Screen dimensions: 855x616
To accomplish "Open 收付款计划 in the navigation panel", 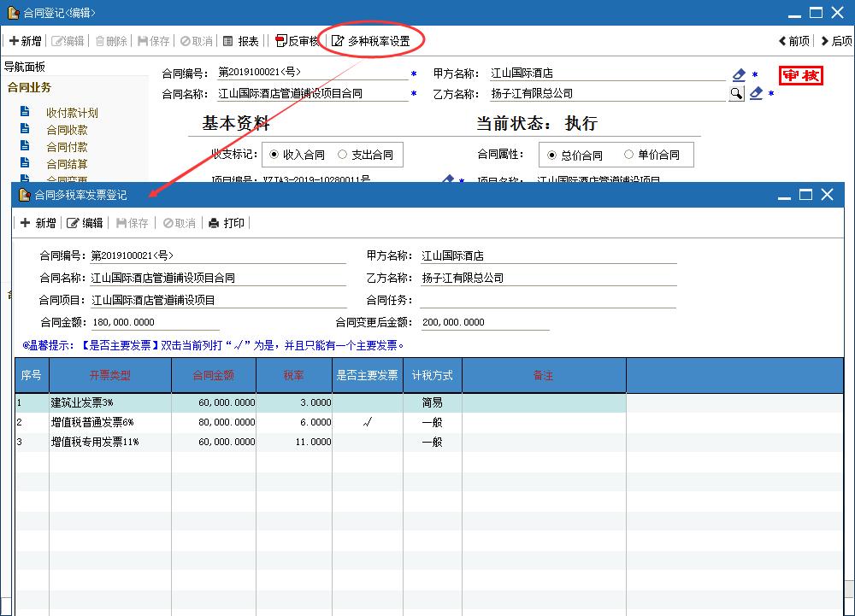I will click(72, 113).
